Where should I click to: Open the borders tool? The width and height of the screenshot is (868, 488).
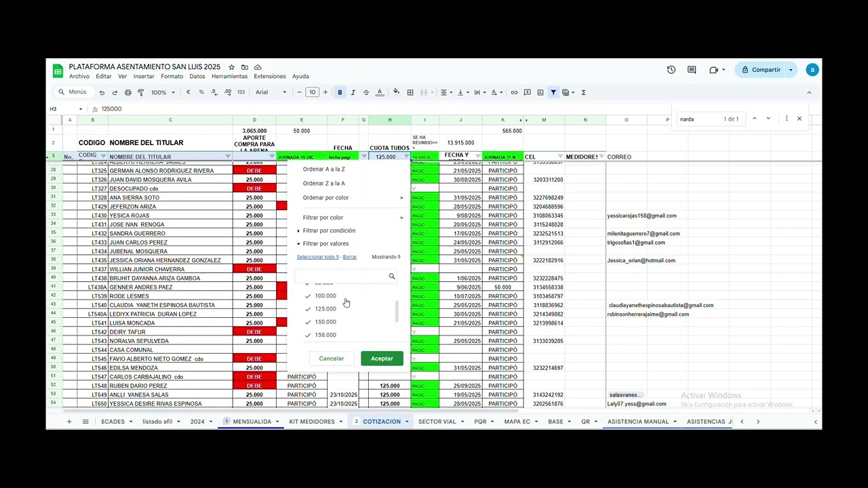coord(410,92)
